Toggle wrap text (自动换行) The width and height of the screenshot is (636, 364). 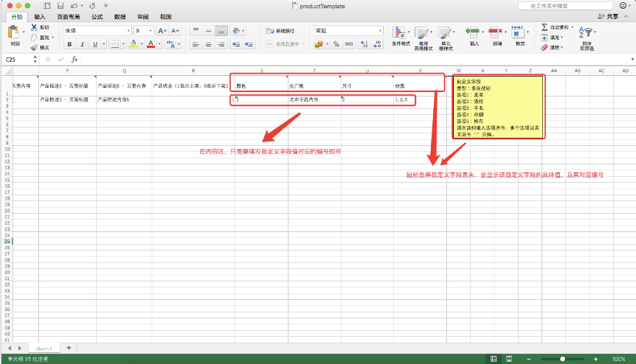coord(280,31)
